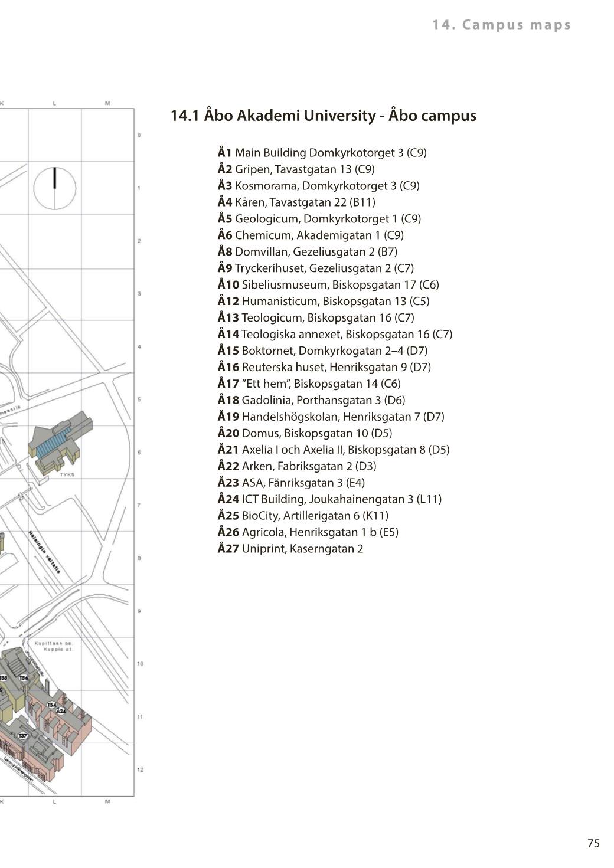Select the 'Å19 Handelshögskolan' entry
614x868 pixels.
(331, 417)
